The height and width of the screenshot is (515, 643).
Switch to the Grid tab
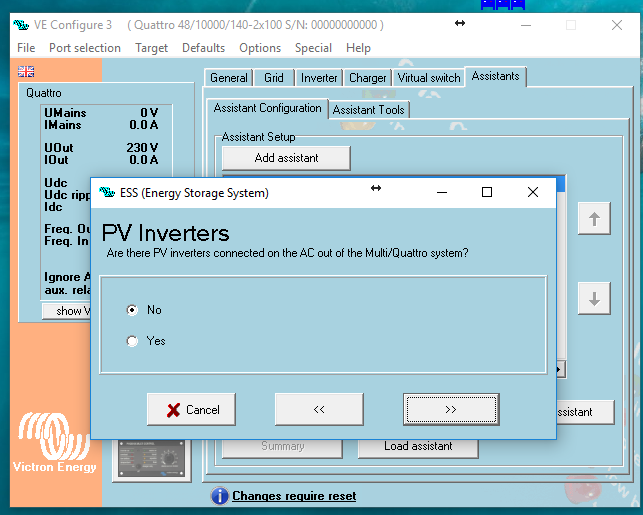tap(274, 78)
